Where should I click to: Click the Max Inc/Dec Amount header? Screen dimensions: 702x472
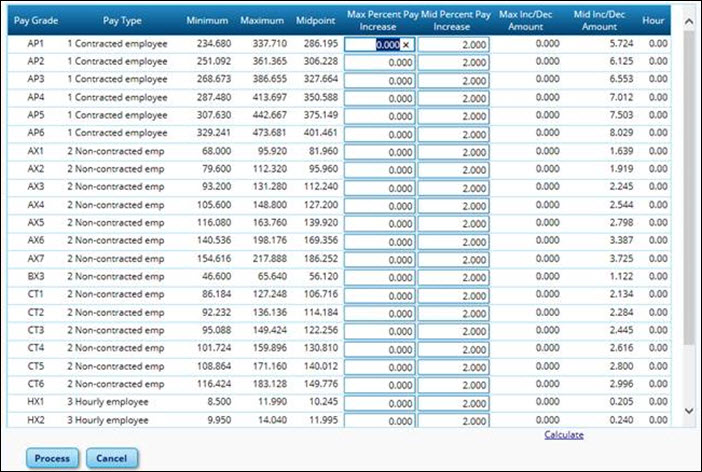pos(526,21)
